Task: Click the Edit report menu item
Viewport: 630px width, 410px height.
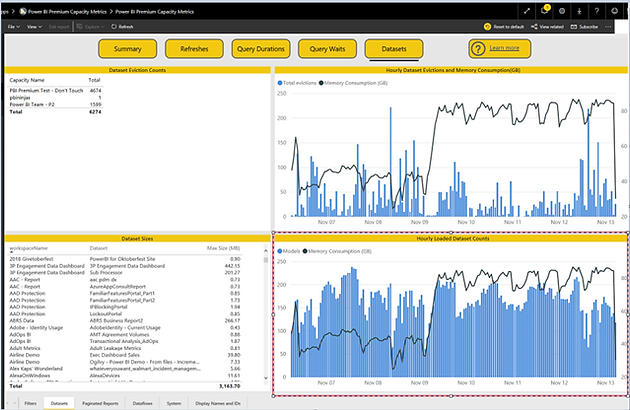Action: click(59, 27)
